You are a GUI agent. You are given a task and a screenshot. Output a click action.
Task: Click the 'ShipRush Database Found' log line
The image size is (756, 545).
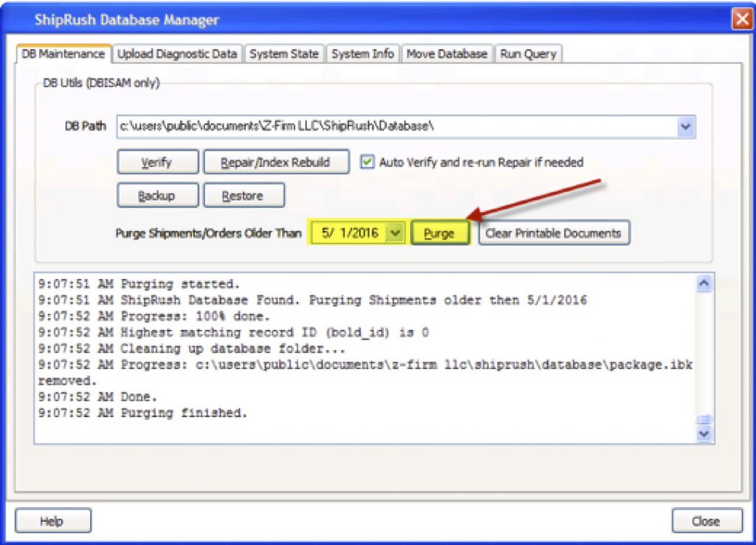pyautogui.click(x=312, y=300)
